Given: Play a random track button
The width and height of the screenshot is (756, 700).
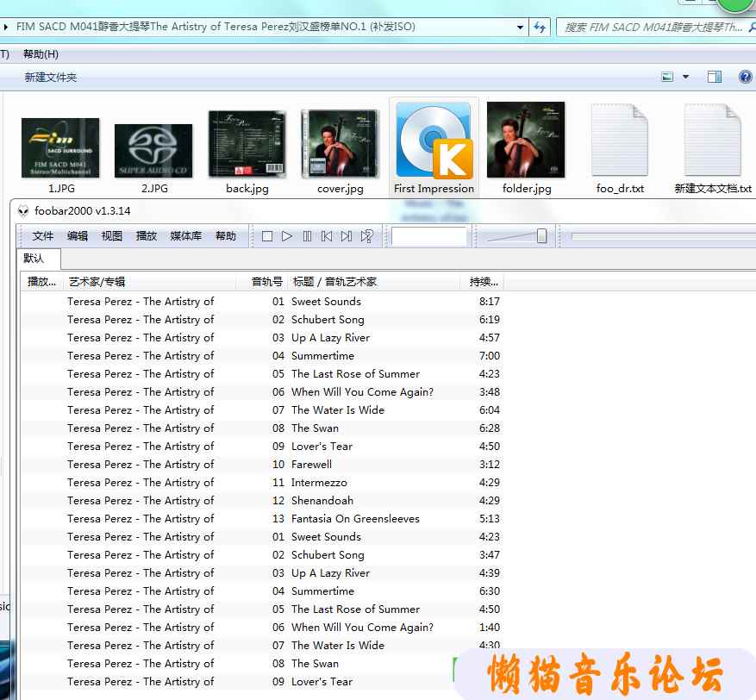Looking at the screenshot, I should coord(366,236).
